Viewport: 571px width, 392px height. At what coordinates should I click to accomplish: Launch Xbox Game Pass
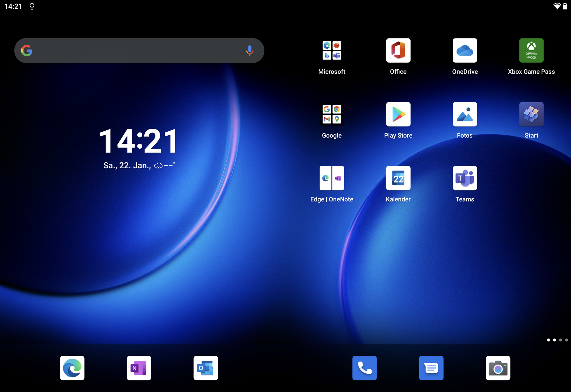[531, 51]
